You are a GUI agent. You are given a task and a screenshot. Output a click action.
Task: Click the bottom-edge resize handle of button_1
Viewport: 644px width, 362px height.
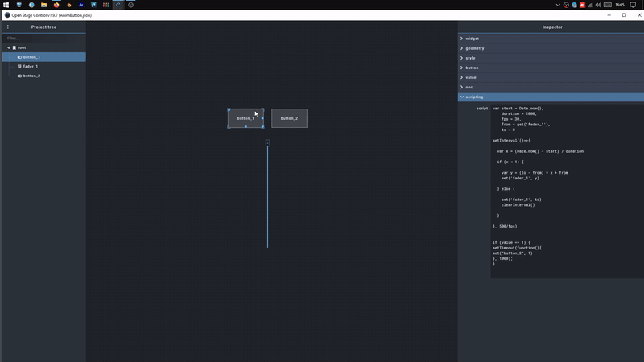click(246, 127)
